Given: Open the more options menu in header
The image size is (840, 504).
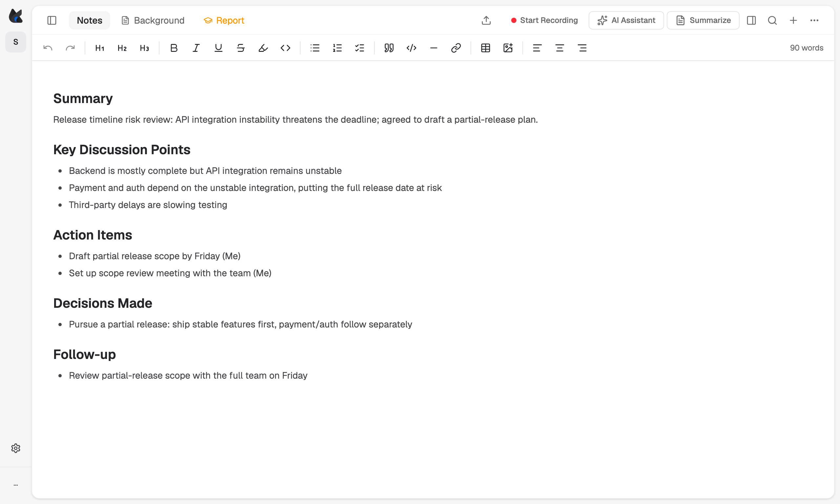Looking at the screenshot, I should pyautogui.click(x=814, y=20).
